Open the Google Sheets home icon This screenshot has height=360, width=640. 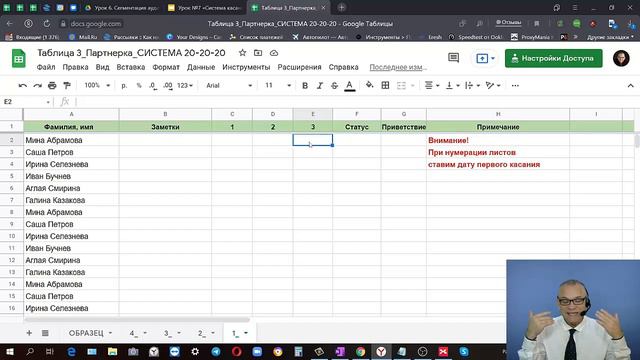pos(18,58)
